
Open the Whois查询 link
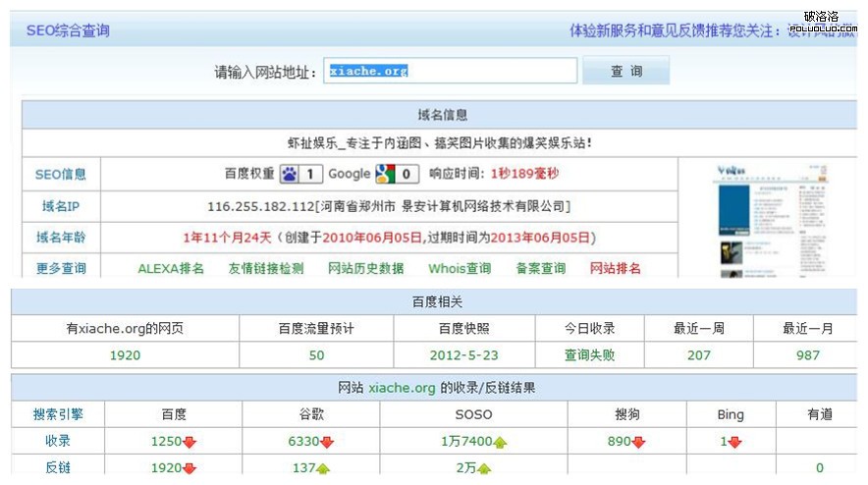click(x=460, y=268)
